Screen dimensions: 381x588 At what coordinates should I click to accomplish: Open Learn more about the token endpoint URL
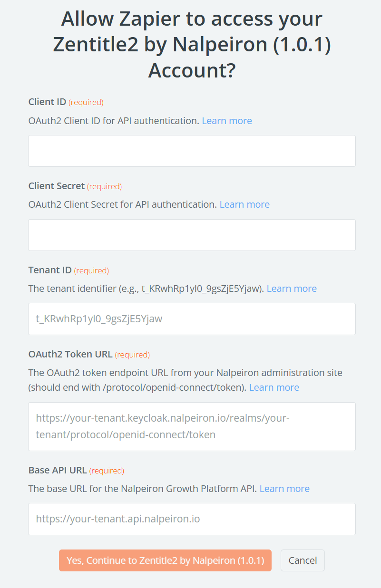274,387
